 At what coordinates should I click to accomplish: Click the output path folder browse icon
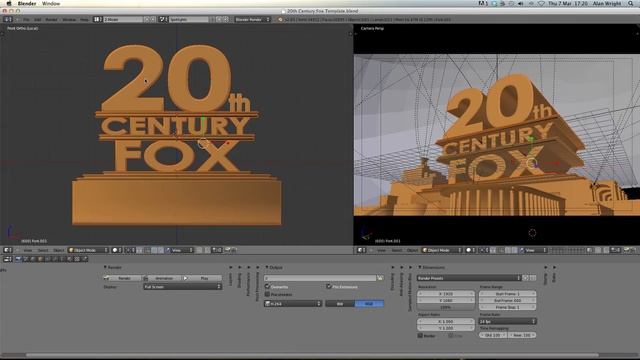tap(380, 278)
